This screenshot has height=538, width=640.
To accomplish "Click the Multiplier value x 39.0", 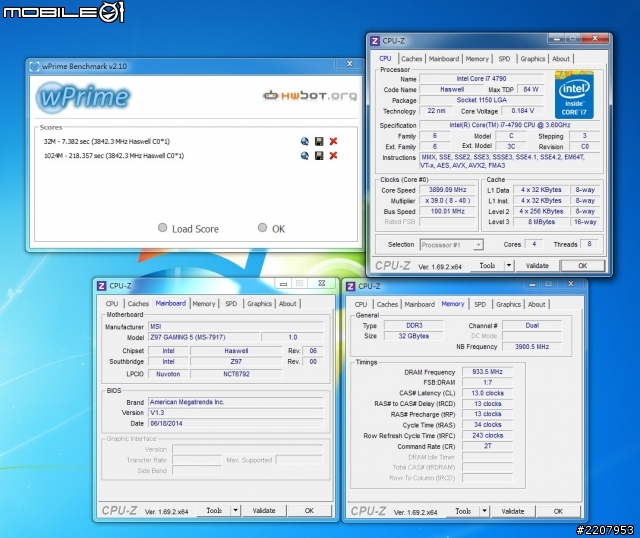I will [x=447, y=200].
